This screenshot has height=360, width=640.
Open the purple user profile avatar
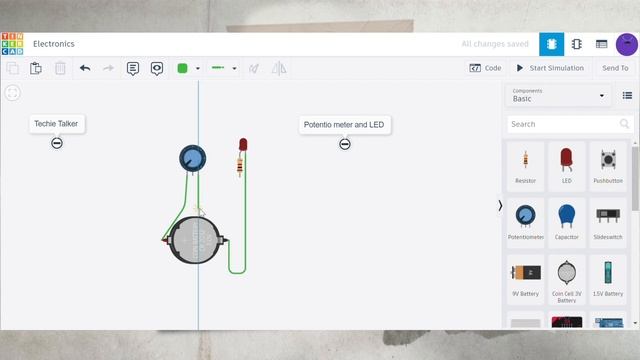627,44
